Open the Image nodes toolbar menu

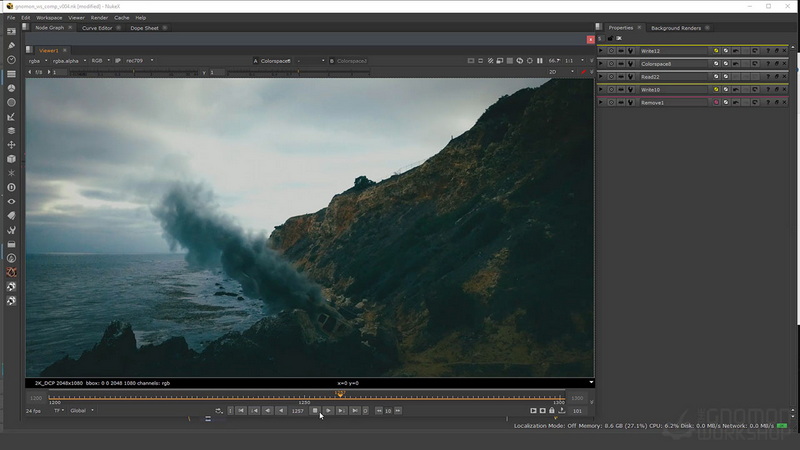pyautogui.click(x=11, y=32)
